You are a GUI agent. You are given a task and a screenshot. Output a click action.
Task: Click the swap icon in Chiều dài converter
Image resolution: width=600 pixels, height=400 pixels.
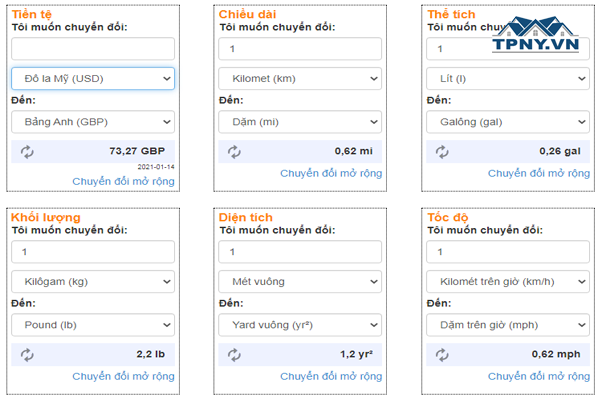[x=234, y=152]
